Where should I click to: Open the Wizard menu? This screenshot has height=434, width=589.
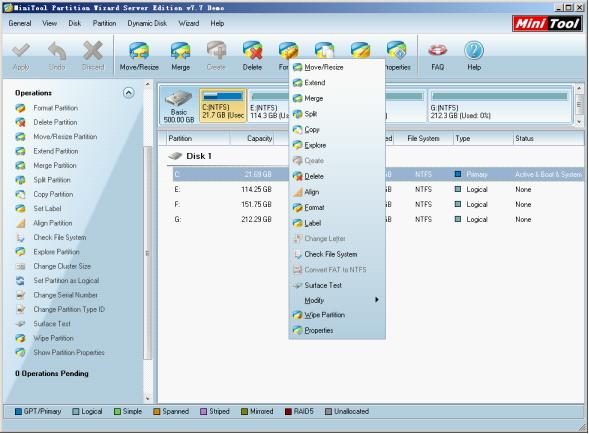[x=189, y=23]
